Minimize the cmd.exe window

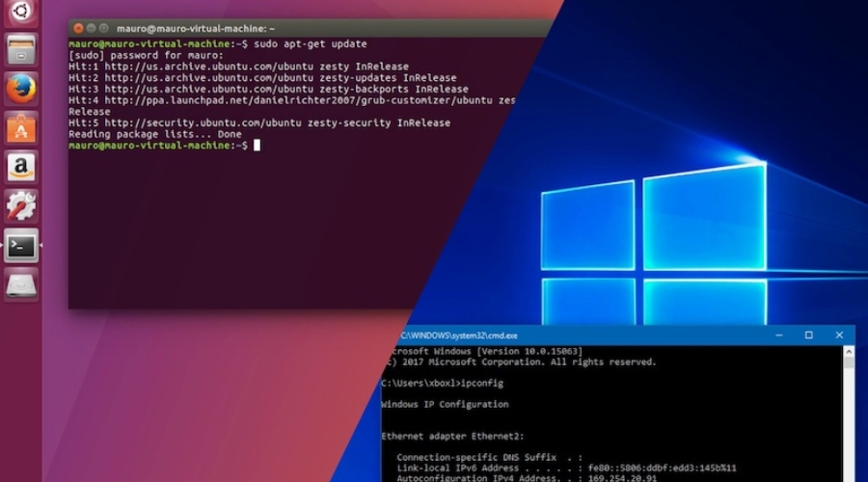[x=778, y=335]
